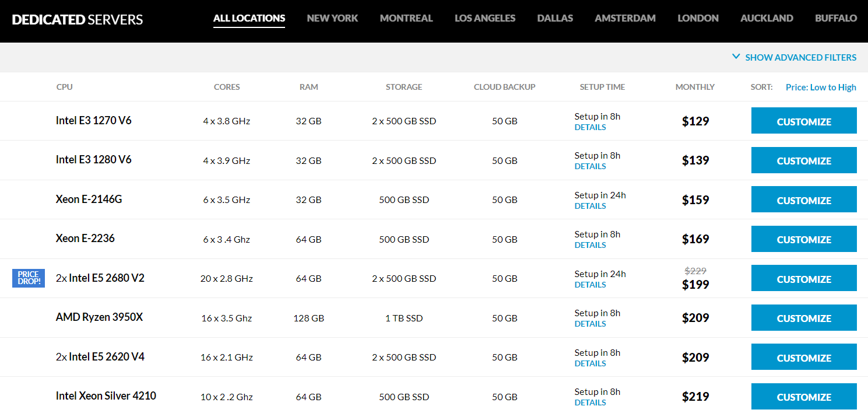Click the $129 monthly price
The image size is (868, 413).
(695, 121)
